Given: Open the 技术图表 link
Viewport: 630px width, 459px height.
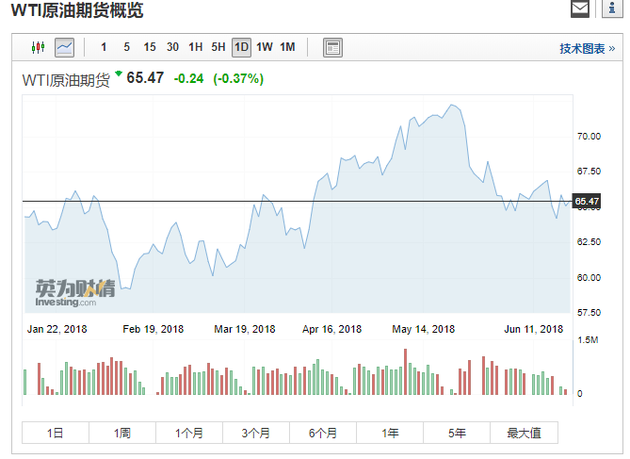Looking at the screenshot, I should point(582,48).
